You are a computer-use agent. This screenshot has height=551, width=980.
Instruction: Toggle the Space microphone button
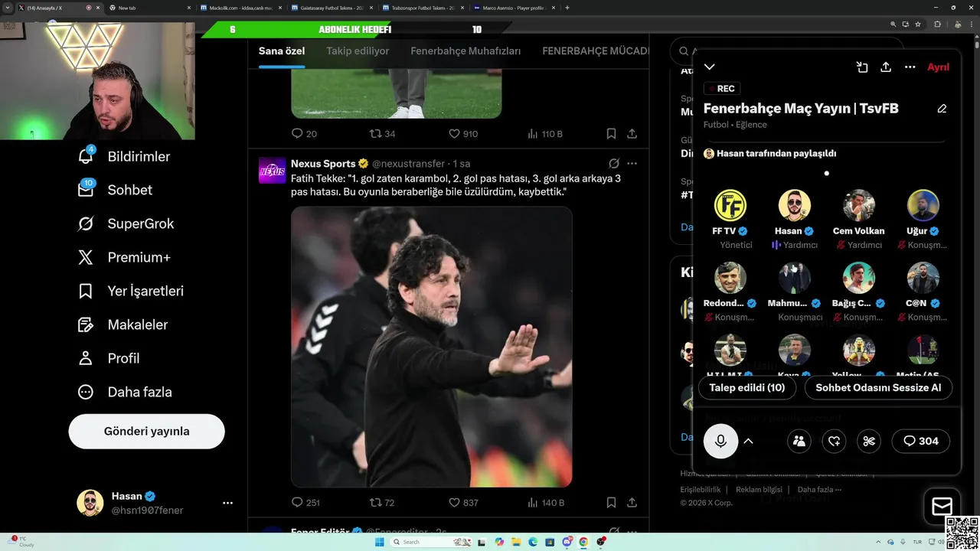pos(720,441)
